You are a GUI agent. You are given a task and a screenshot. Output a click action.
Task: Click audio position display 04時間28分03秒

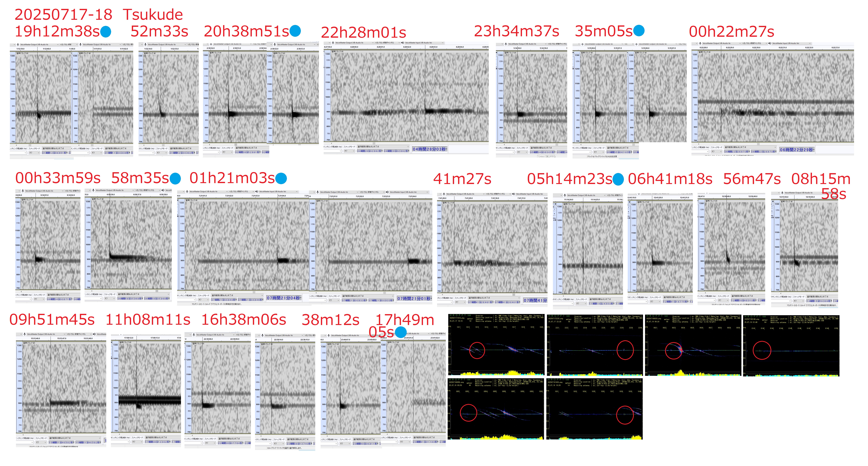point(430,149)
